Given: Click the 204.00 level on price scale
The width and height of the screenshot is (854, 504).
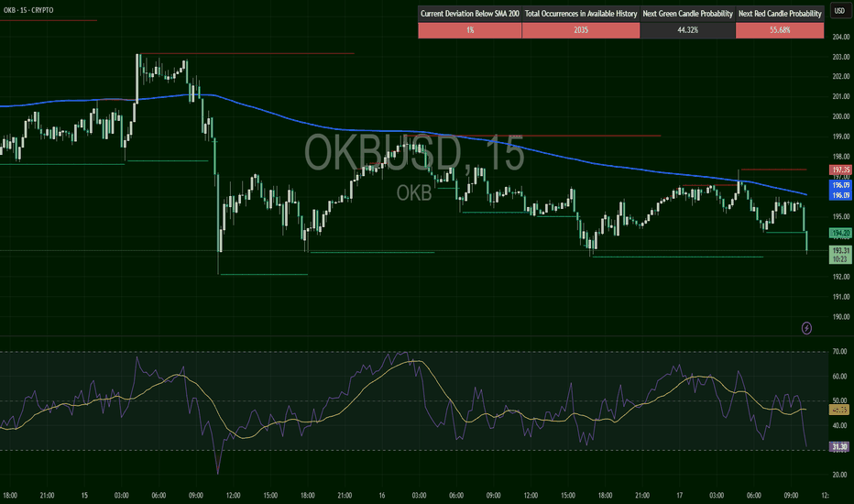Looking at the screenshot, I should [x=840, y=37].
